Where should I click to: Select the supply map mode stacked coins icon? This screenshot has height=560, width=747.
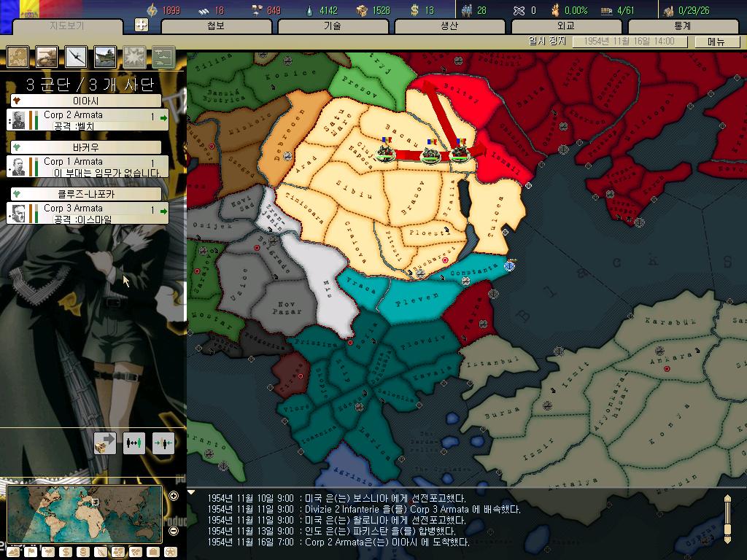click(83, 552)
